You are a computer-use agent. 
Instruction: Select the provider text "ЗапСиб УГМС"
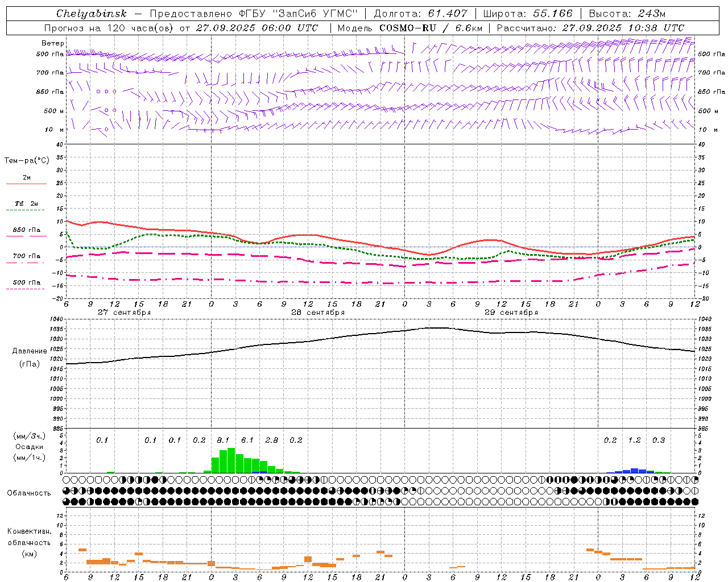point(316,14)
